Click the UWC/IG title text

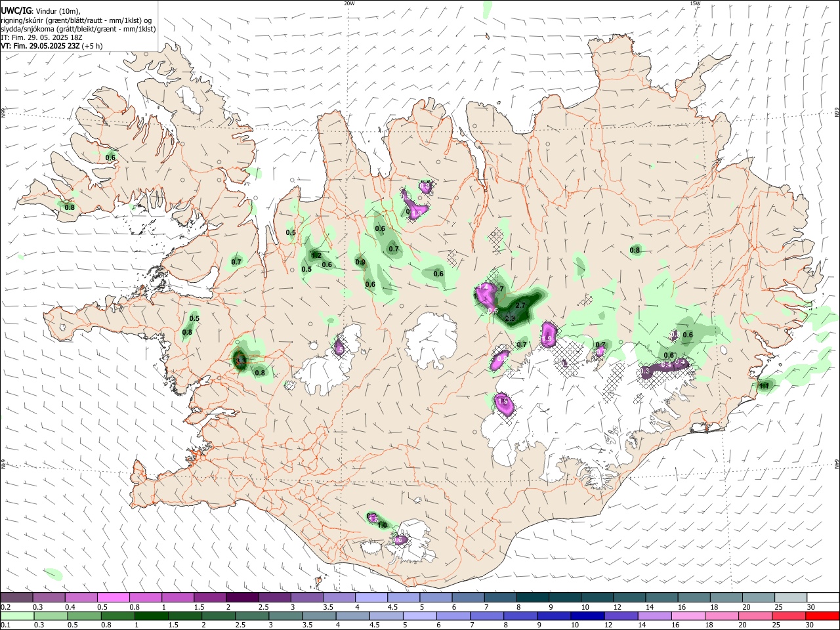(16, 10)
